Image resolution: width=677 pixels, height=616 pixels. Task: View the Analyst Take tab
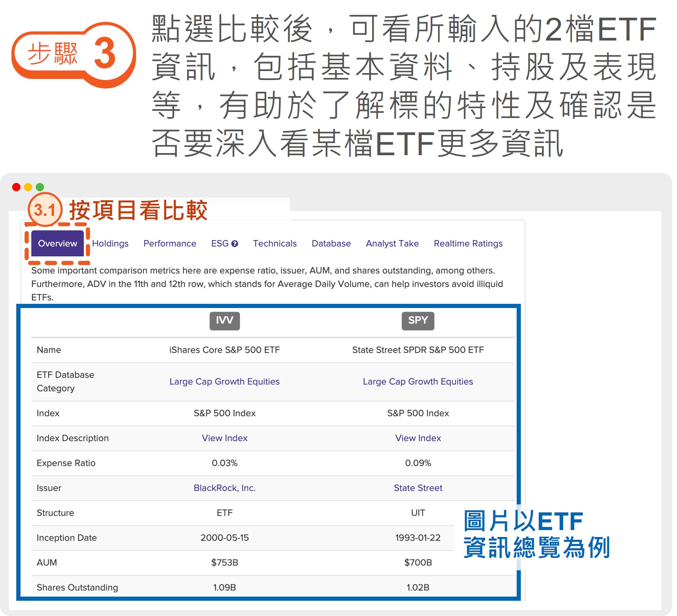(392, 244)
